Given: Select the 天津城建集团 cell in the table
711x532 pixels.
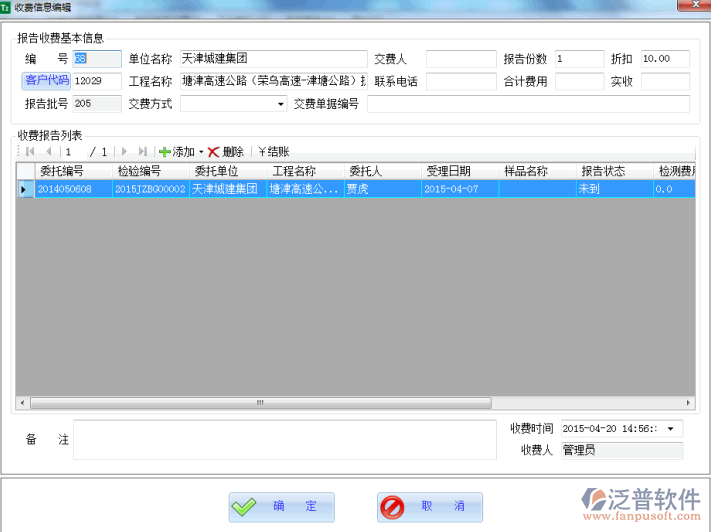Looking at the screenshot, I should pos(228,189).
